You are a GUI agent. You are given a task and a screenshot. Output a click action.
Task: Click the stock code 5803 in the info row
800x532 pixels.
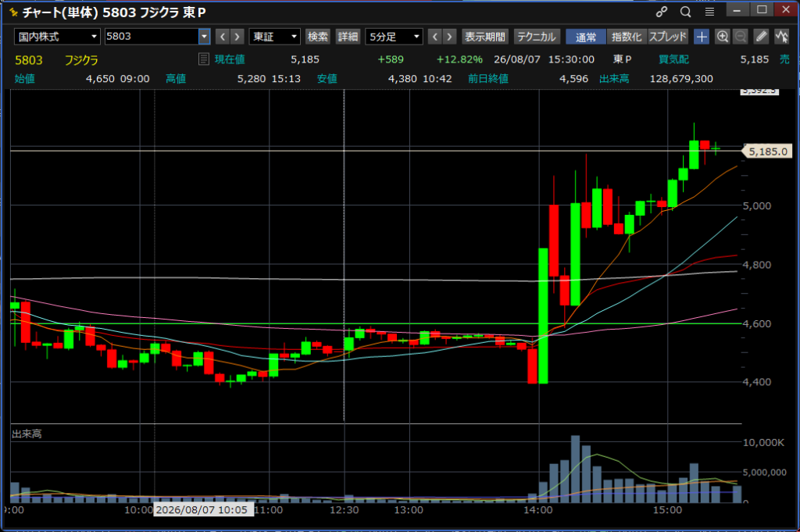tap(29, 60)
